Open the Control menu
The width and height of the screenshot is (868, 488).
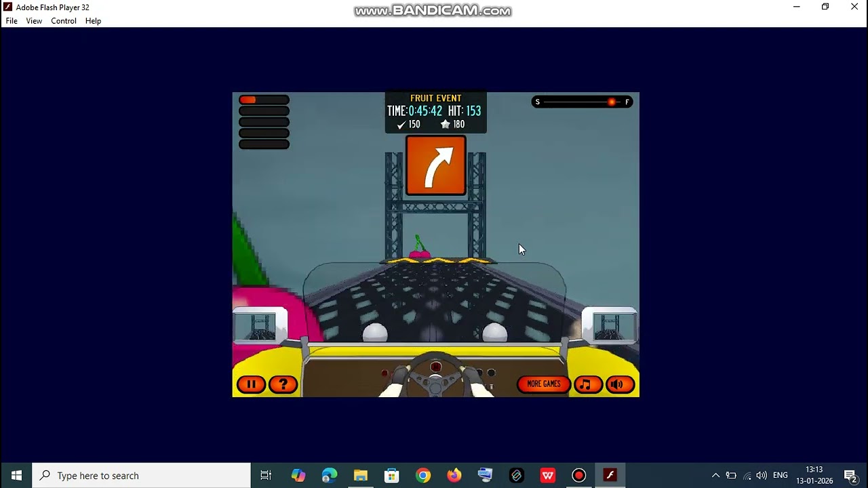pyautogui.click(x=64, y=21)
